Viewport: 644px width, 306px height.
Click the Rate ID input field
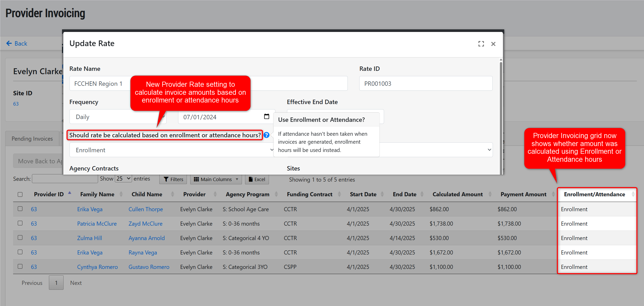pyautogui.click(x=426, y=83)
